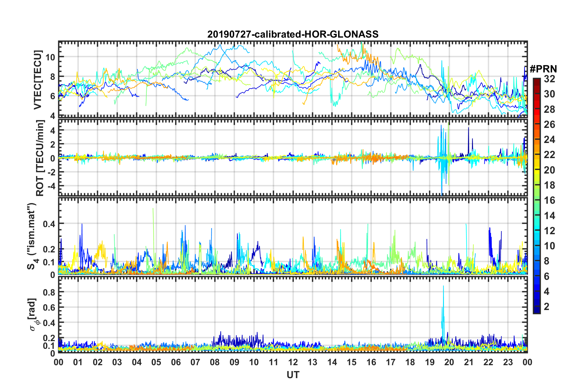This screenshot has height=392, width=586.
Task: Click the x-axis tick label 19
Action: tap(429, 362)
